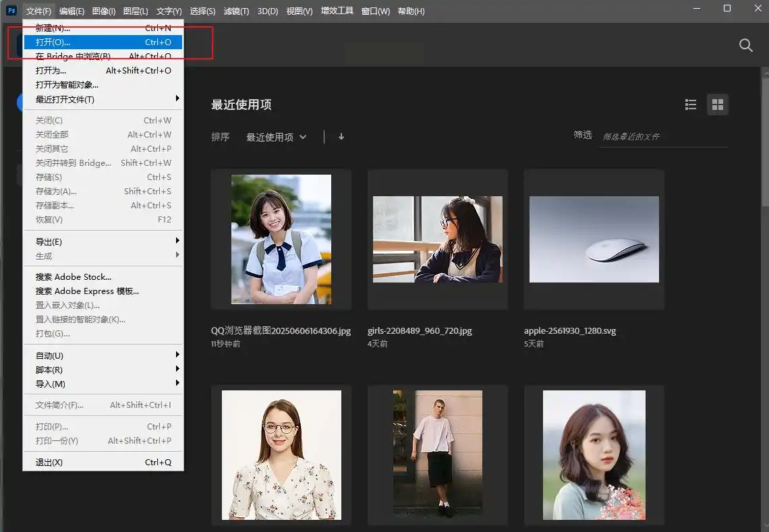Screen dimensions: 769x532
Task: Select 打开为智能对象 menu entry
Action: (x=67, y=85)
